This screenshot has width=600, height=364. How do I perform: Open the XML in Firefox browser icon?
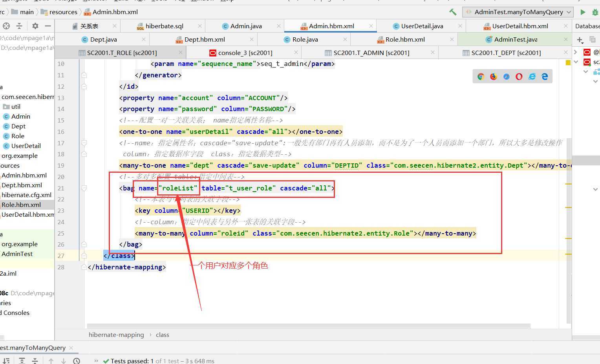[494, 77]
